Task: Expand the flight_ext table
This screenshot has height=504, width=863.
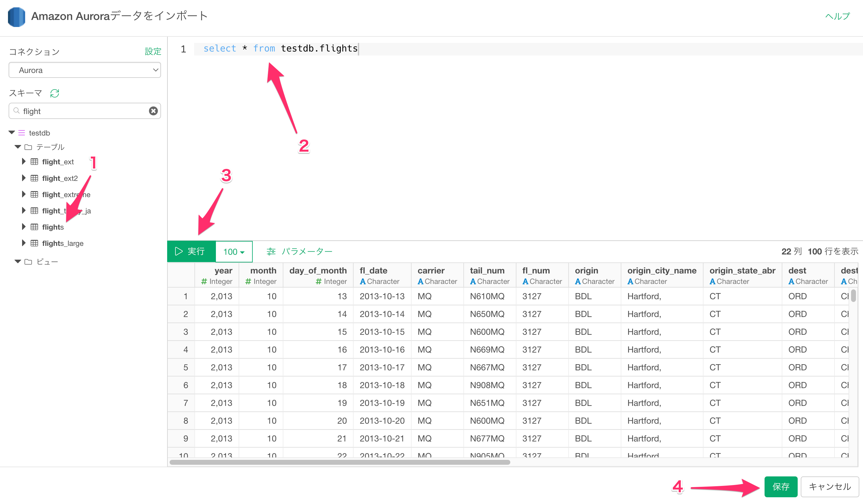Action: (24, 161)
